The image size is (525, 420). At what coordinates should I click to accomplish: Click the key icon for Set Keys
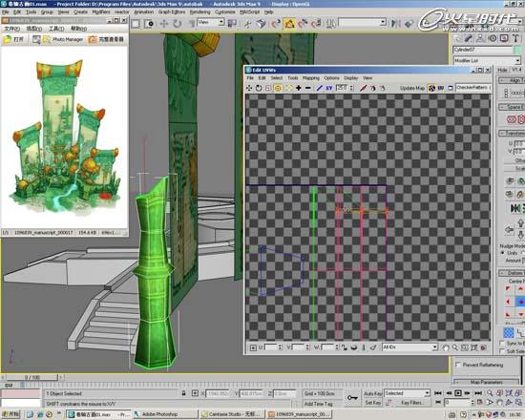pyautogui.click(x=352, y=397)
